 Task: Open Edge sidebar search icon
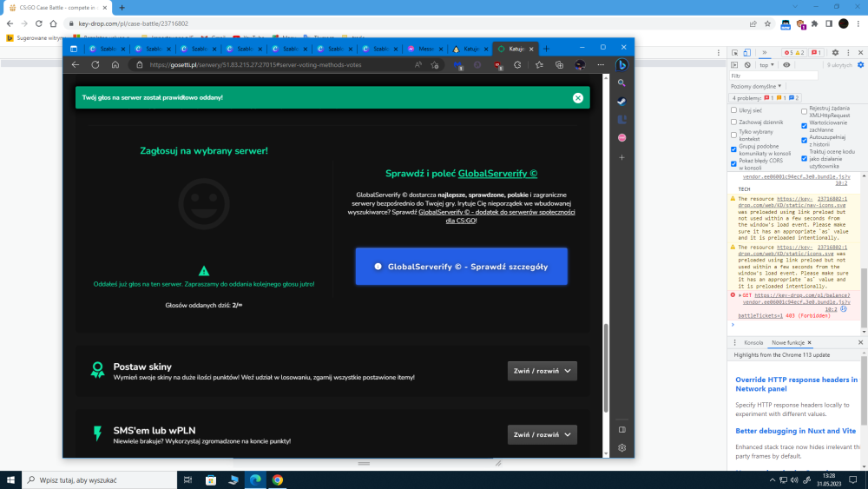click(x=621, y=83)
